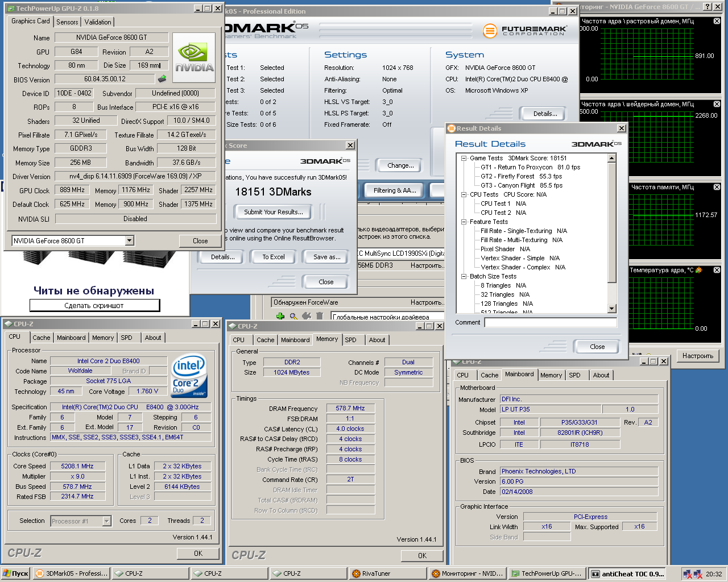The height and width of the screenshot is (582, 728).
Task: Click GPU Clock value 889 MHz
Action: click(x=72, y=190)
